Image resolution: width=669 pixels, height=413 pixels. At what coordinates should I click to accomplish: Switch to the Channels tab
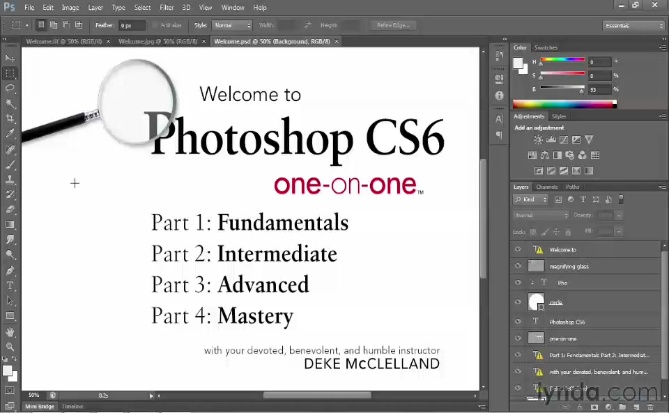(547, 187)
